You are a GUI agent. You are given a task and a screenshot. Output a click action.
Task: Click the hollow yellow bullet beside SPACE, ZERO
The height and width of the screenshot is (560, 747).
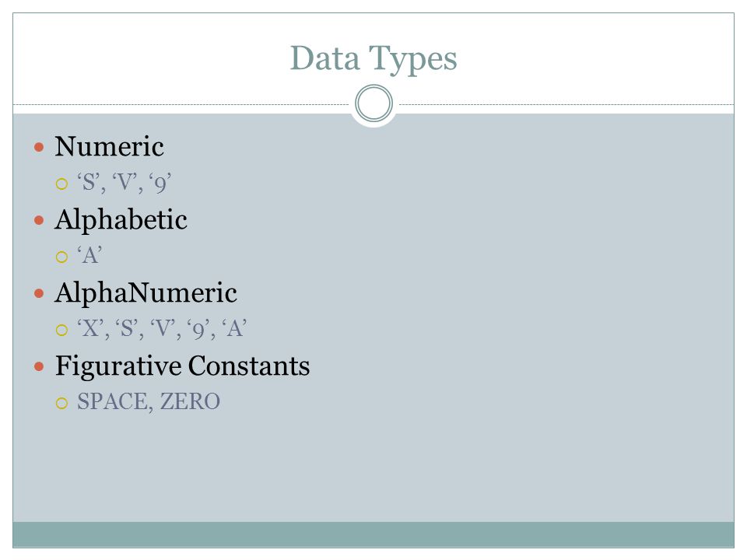click(62, 404)
